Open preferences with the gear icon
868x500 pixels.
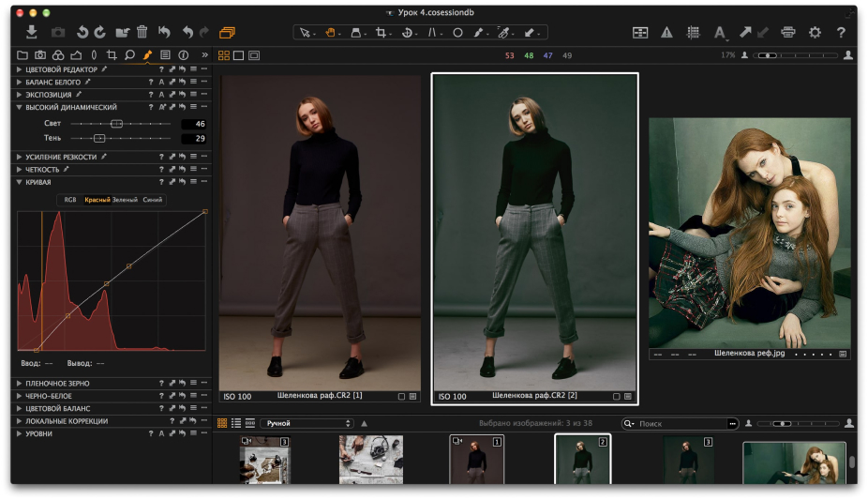coord(815,32)
